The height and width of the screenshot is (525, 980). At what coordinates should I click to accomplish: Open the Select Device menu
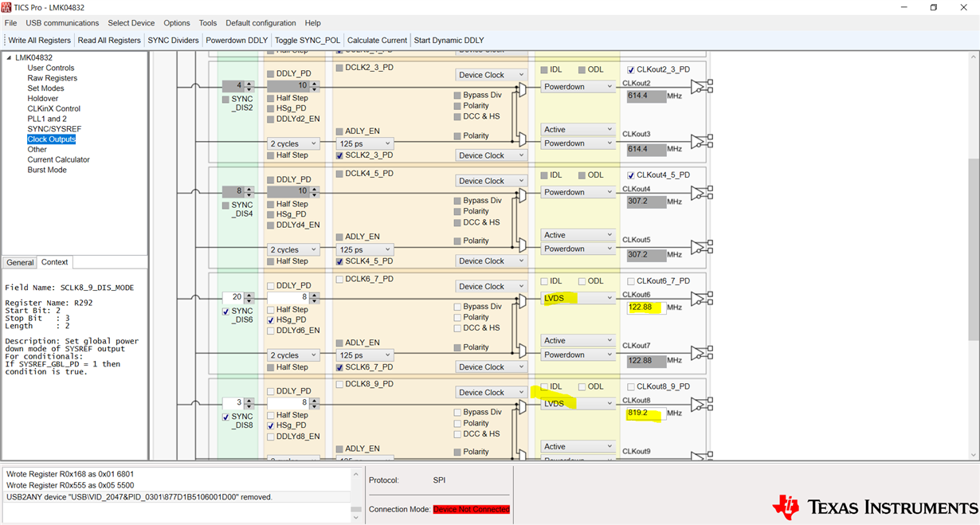tap(131, 23)
